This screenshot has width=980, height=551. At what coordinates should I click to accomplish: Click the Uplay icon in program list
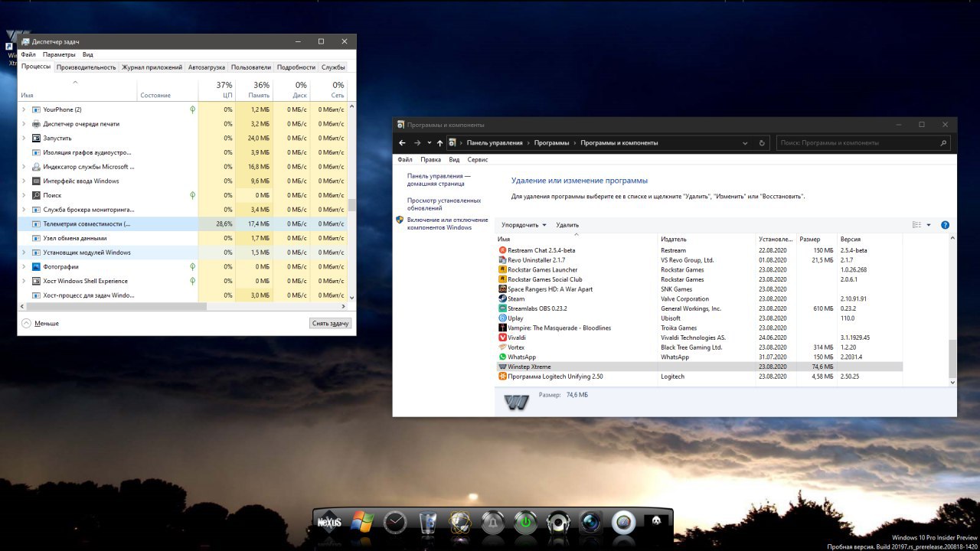[502, 318]
